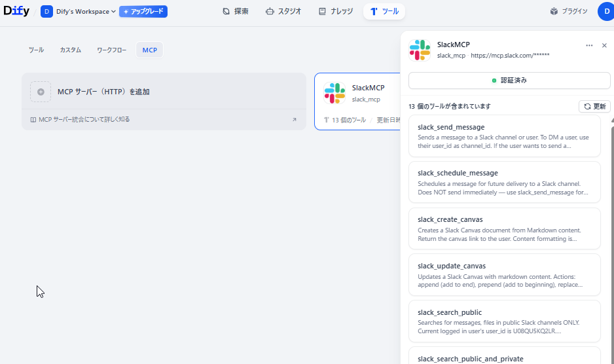Select the ワークフロー filter tab

[x=112, y=50]
